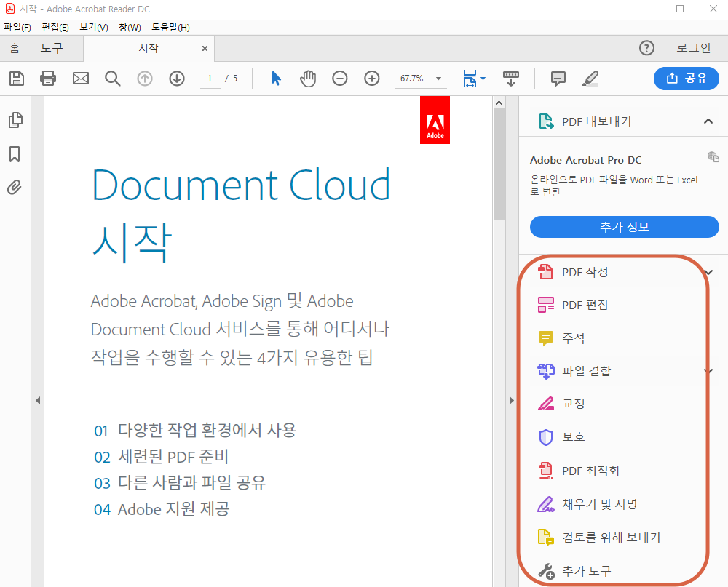Select the 시작 document tab
This screenshot has width=728, height=587.
(x=149, y=48)
